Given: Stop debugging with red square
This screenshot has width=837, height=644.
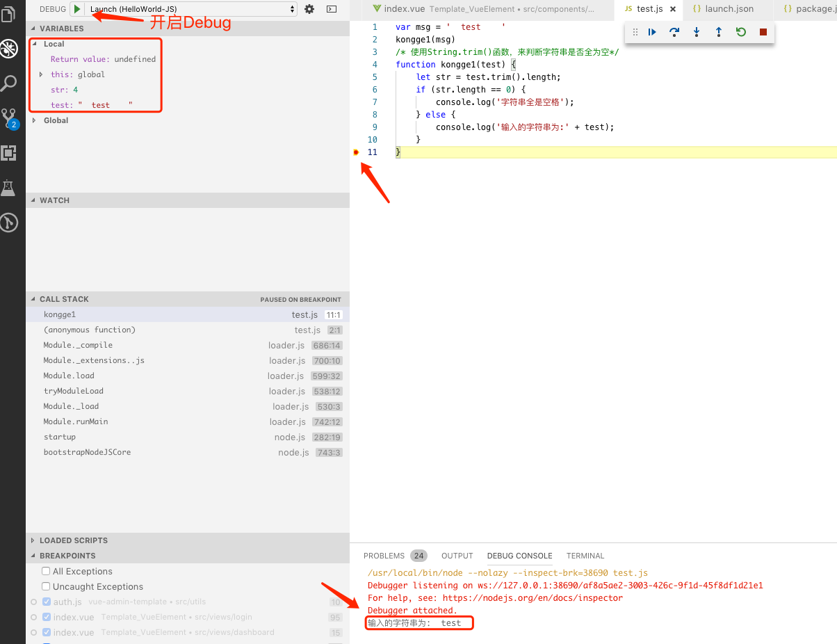Looking at the screenshot, I should (x=763, y=32).
